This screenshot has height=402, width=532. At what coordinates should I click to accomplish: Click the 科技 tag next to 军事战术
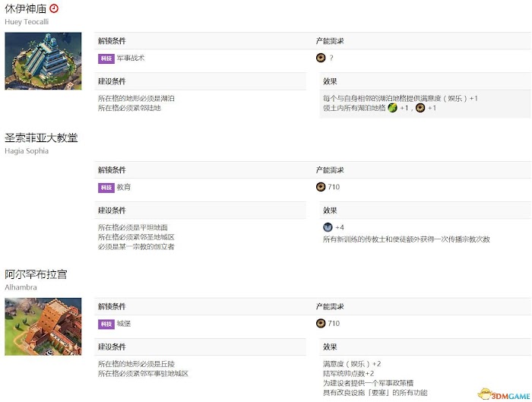pos(106,59)
